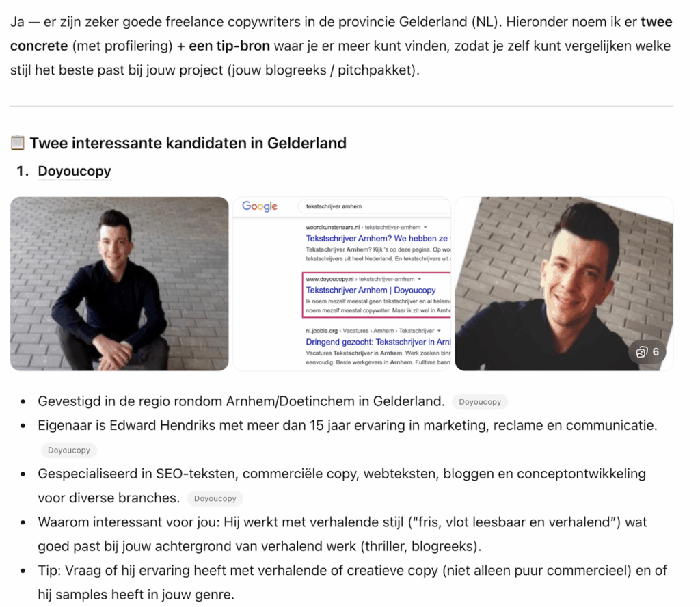This screenshot has height=607, width=700.
Task: Click the Doyoucopy source chip after diverse branches
Action: pos(215,498)
